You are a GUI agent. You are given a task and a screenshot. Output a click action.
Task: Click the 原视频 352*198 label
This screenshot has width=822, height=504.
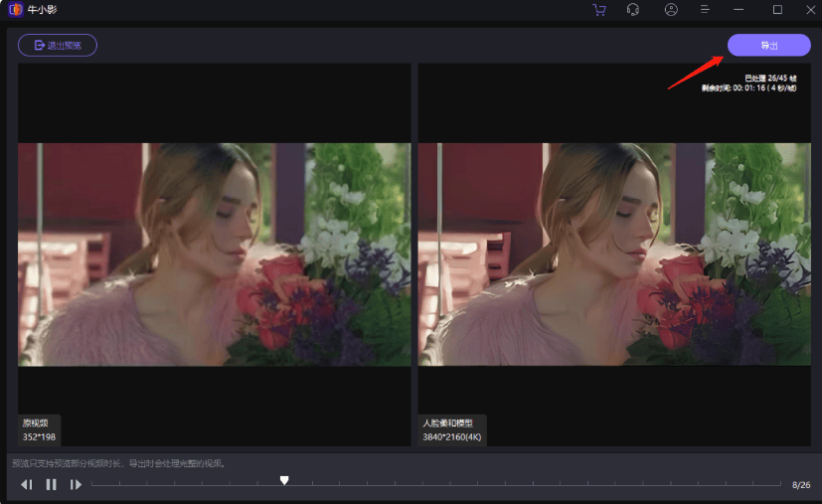pos(40,429)
